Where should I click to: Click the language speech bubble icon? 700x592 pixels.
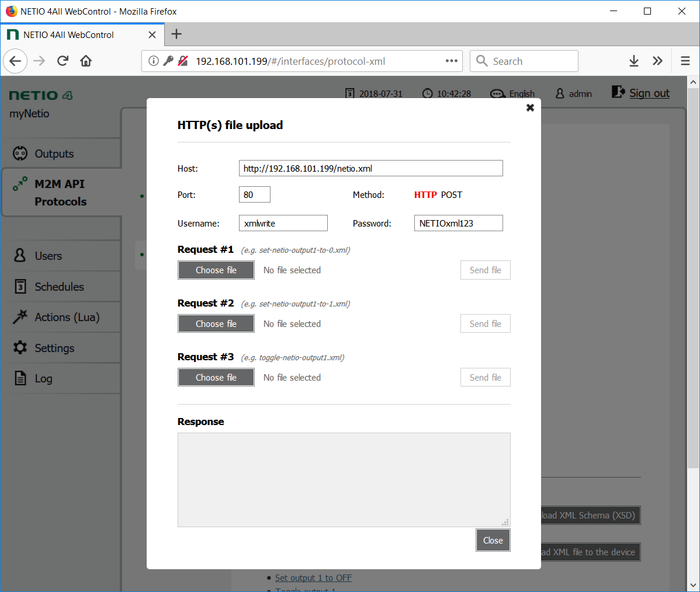tap(497, 93)
